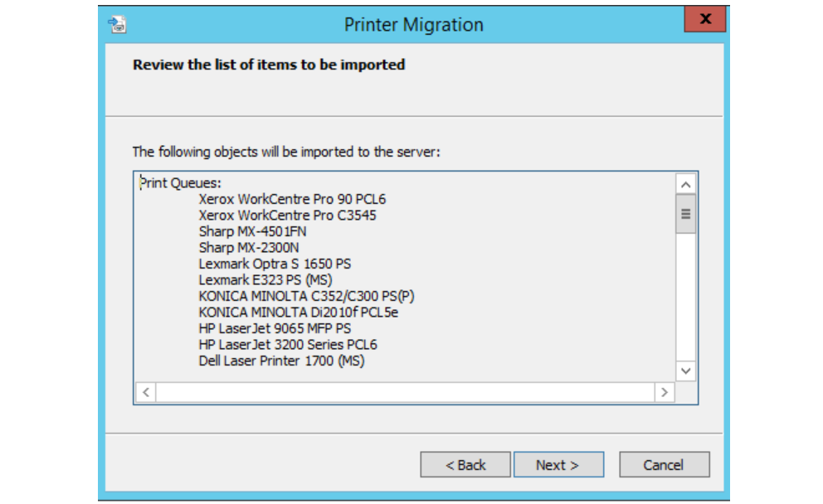The width and height of the screenshot is (823, 504).
Task: Click the vertical scrollbar thumb
Action: 685,214
